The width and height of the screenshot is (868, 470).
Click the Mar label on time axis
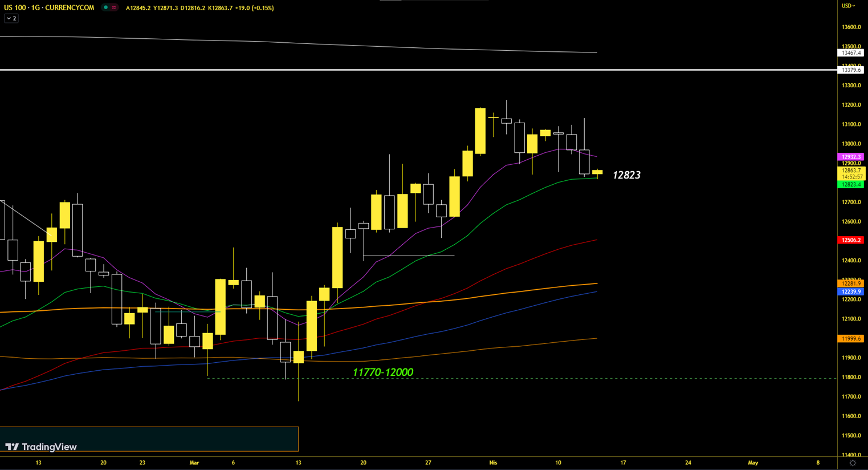click(194, 463)
